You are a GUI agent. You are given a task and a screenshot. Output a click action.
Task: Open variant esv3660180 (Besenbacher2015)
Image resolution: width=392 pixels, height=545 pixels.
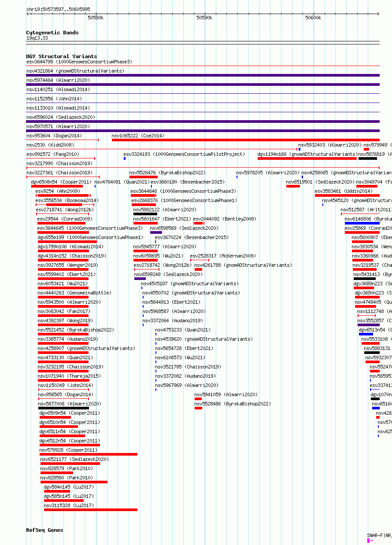coord(188,182)
